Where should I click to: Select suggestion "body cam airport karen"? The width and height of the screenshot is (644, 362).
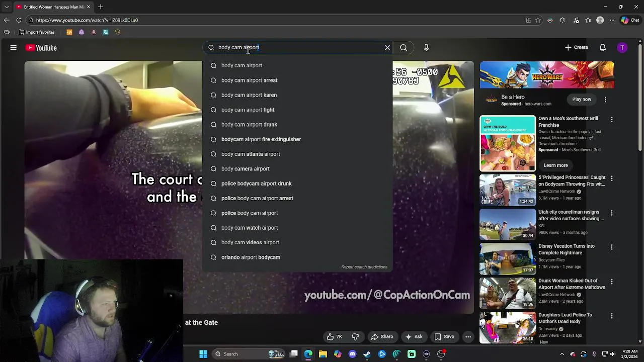click(x=297, y=95)
